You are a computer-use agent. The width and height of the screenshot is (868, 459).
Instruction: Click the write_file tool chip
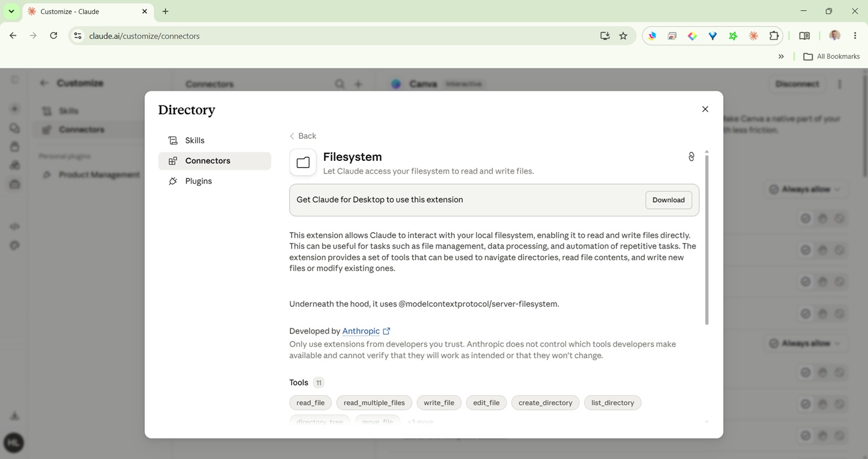click(x=439, y=403)
